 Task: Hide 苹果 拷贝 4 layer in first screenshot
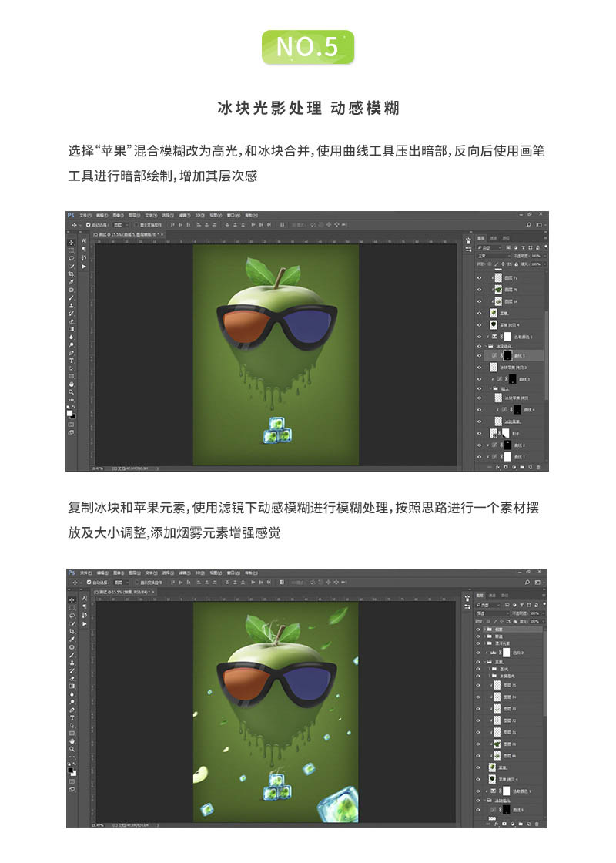(x=479, y=324)
